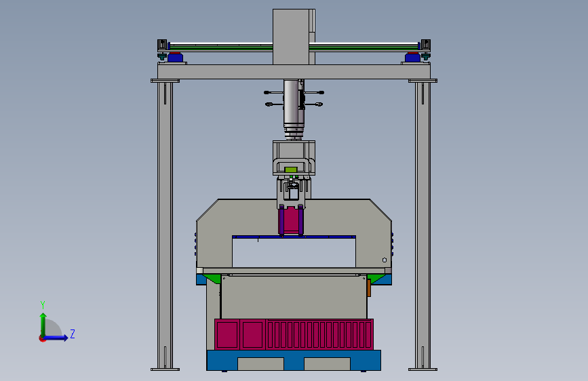
Task: Click the red X axis origin of the triad
Action: pyautogui.click(x=42, y=338)
